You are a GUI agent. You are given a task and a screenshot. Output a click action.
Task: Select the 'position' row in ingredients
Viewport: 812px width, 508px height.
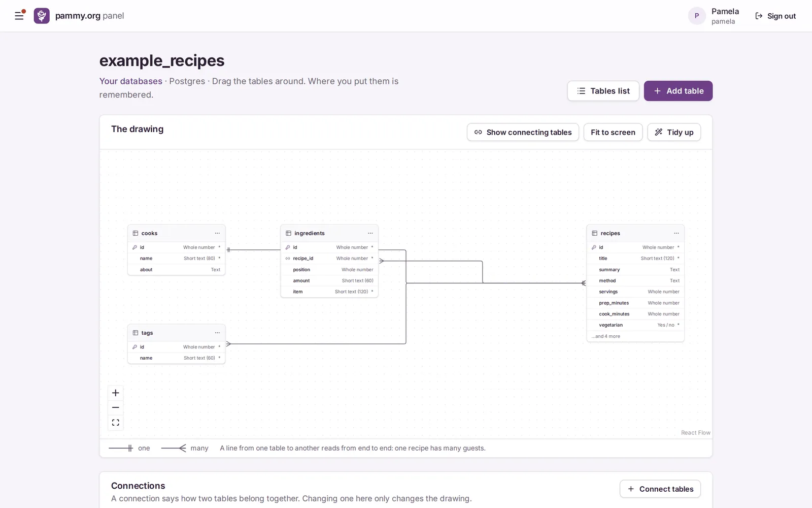[329, 270]
